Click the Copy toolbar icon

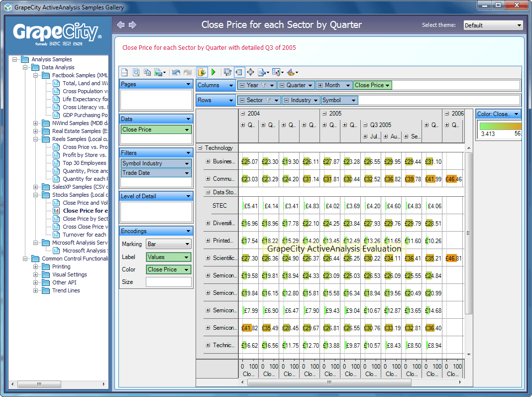pos(147,72)
